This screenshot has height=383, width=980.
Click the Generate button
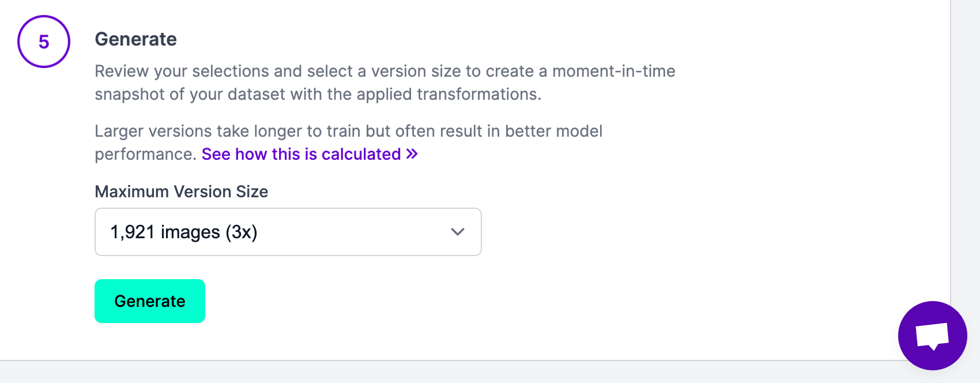click(150, 301)
